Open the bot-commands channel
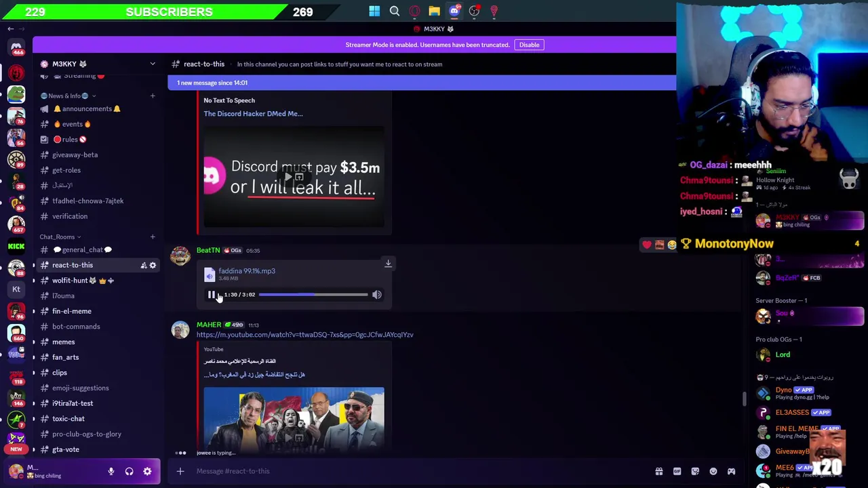This screenshot has width=868, height=488. click(x=75, y=327)
